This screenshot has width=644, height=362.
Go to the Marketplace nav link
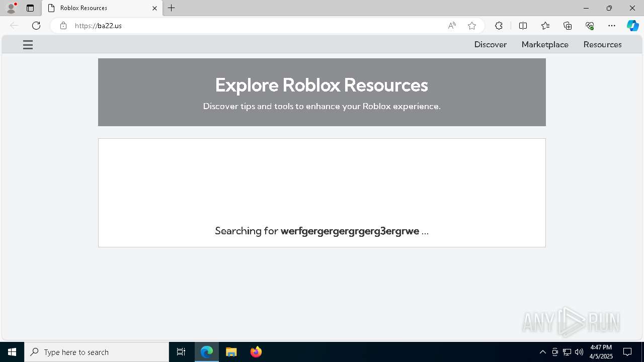[545, 44]
